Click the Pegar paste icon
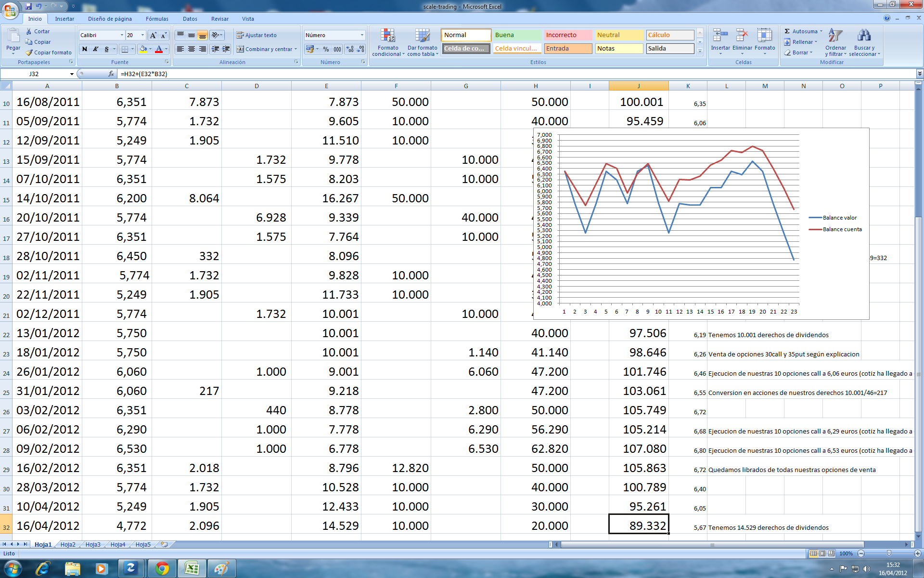Screen dimensions: 924x578 (13, 37)
